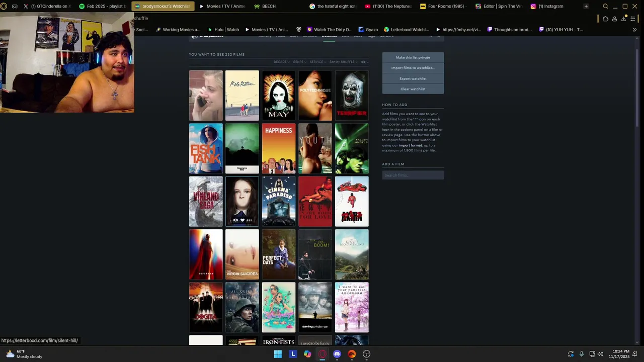This screenshot has height=362, width=644.
Task: Switch to the hateful eight tab
Action: (333, 6)
